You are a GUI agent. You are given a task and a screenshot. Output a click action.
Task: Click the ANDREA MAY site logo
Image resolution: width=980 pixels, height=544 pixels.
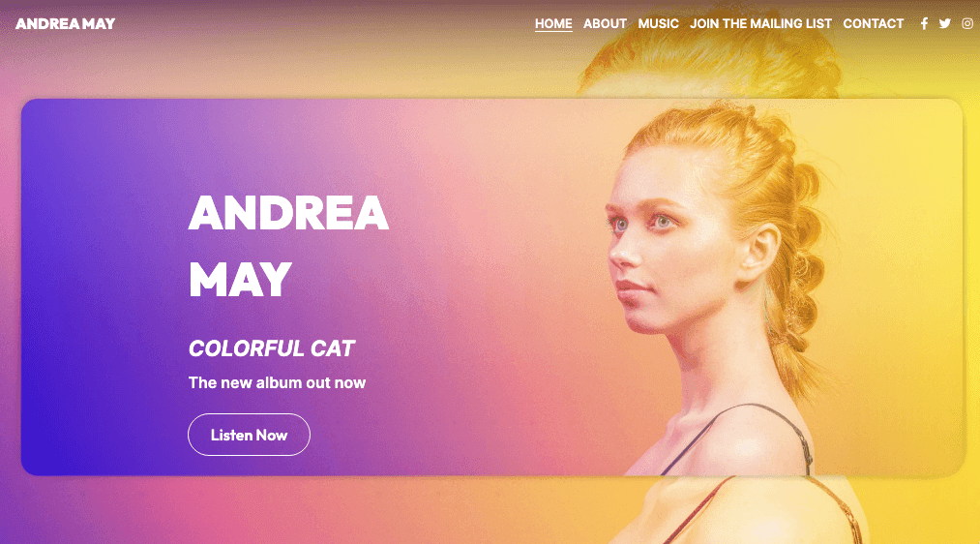point(66,24)
